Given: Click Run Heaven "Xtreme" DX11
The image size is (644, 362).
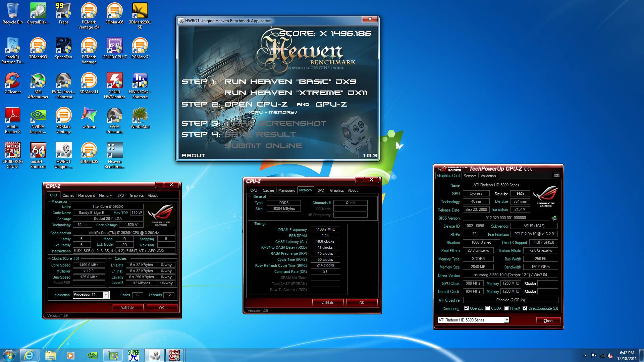Looking at the screenshot, I should point(296,93).
